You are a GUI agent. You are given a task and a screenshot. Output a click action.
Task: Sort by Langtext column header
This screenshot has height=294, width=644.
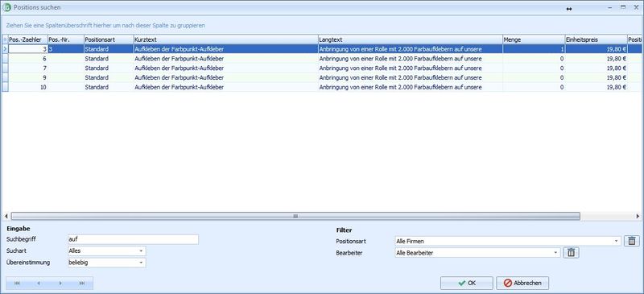pyautogui.click(x=411, y=39)
